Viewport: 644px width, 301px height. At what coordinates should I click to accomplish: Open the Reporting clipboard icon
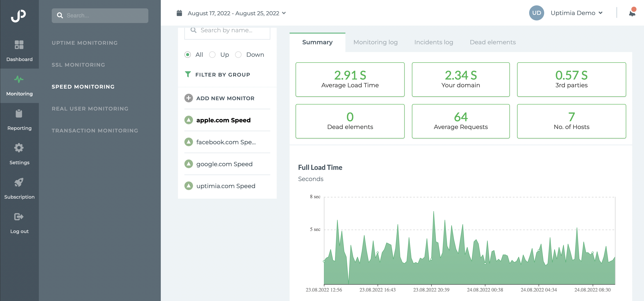click(19, 114)
